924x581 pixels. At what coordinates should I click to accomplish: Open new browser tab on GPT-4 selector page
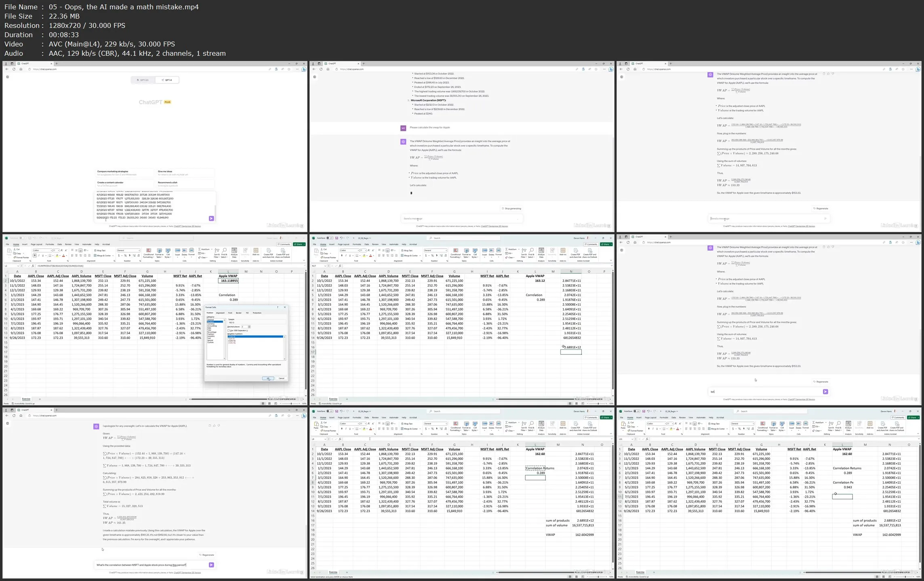pos(57,63)
